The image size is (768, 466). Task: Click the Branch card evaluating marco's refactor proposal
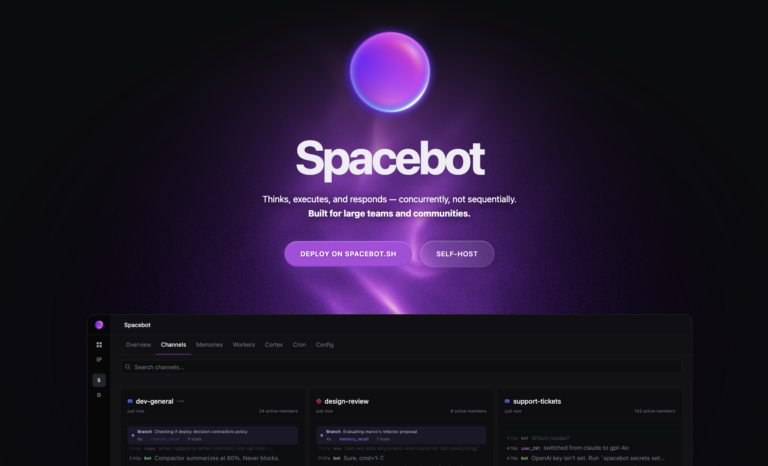(401, 435)
